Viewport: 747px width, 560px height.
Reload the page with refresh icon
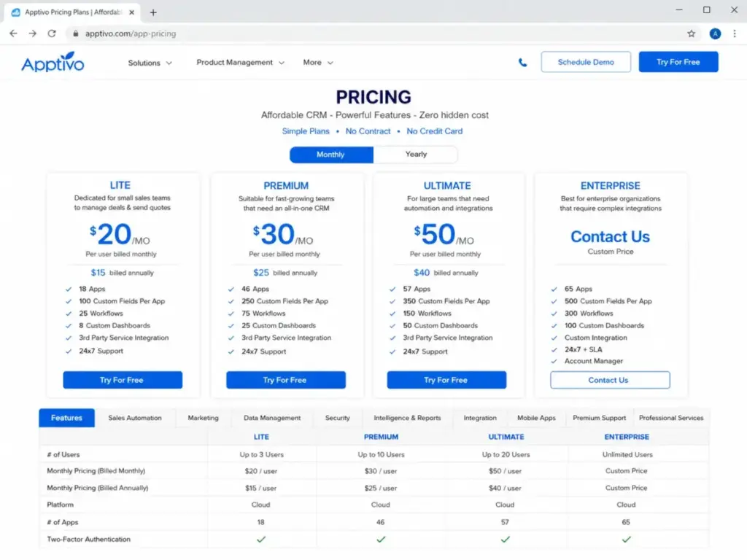52,34
